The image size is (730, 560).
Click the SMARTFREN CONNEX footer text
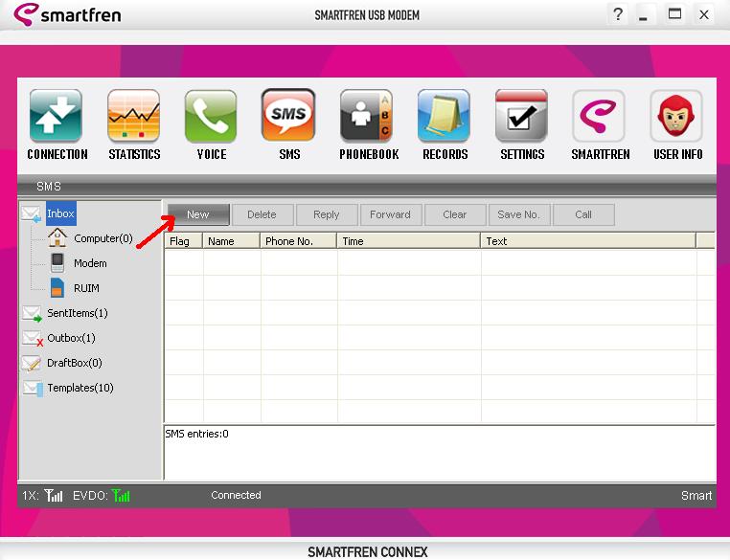[x=367, y=552]
